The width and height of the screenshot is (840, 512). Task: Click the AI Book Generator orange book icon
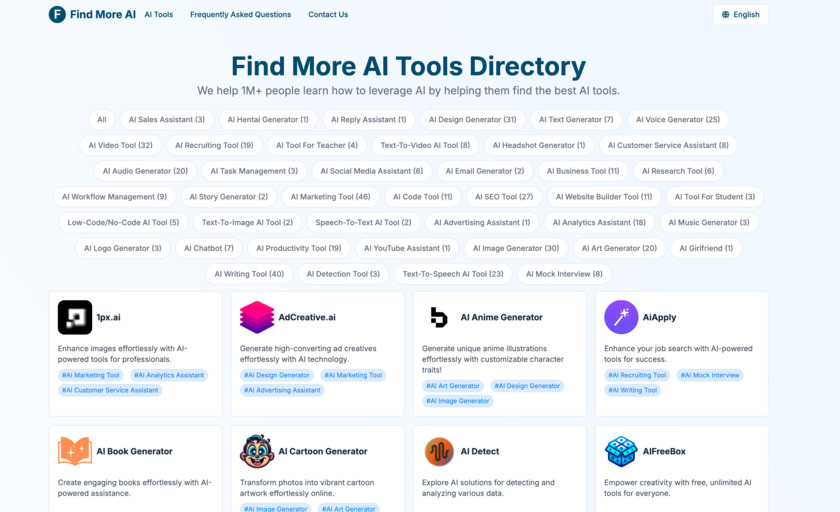[x=74, y=451]
